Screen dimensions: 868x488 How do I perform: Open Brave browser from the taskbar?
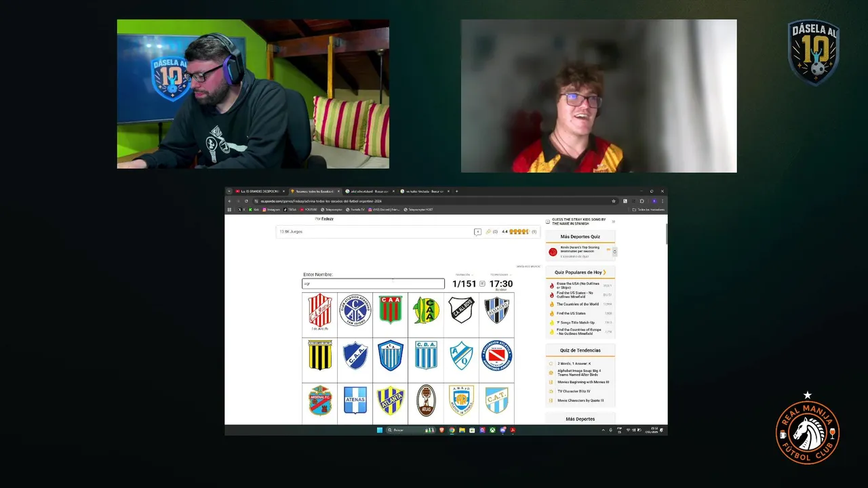coord(442,430)
